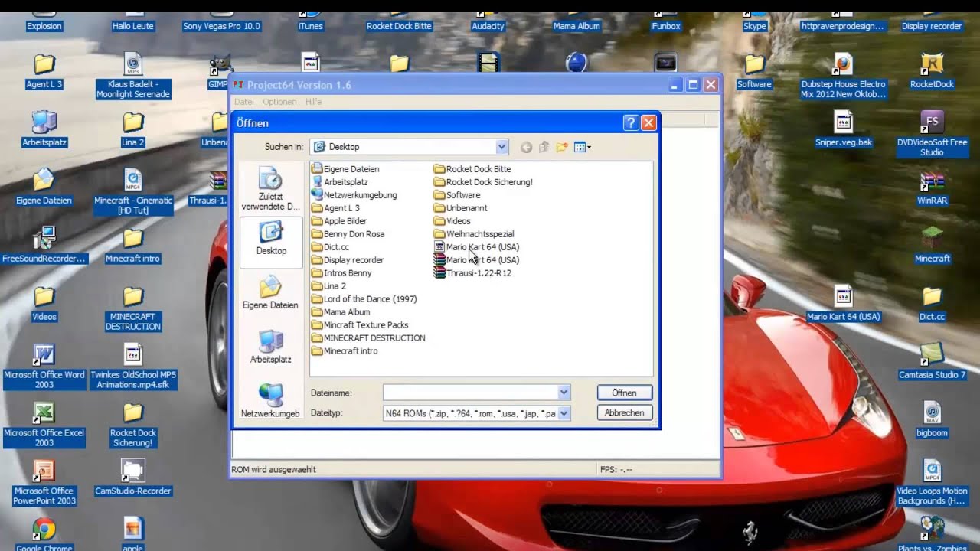
Task: Select Minecraft intro folder in the Öffnen file list
Action: click(x=345, y=351)
